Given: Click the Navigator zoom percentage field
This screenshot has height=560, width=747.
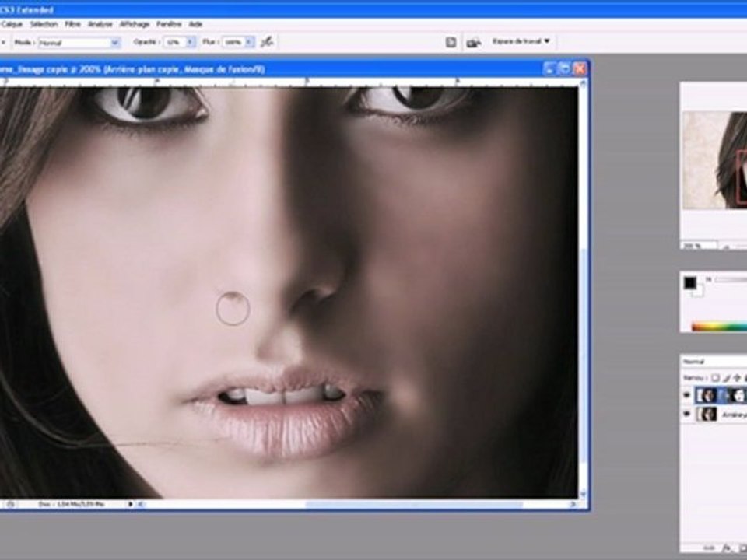Looking at the screenshot, I should point(699,246).
